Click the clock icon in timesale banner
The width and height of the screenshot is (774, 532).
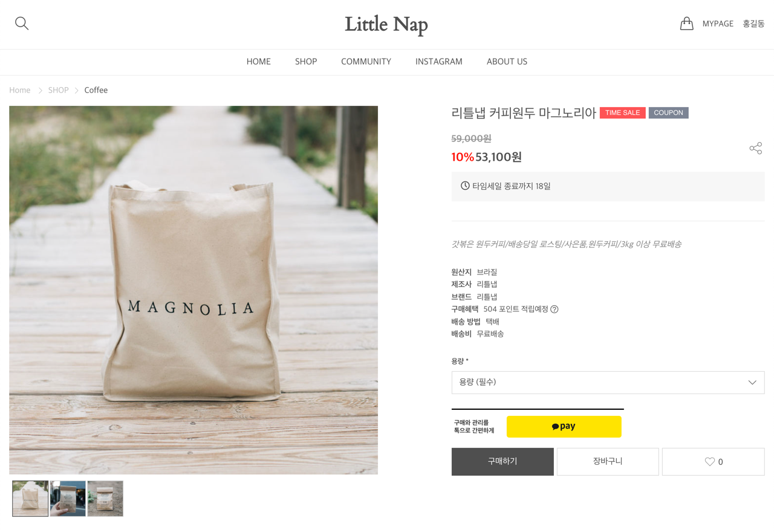465,186
